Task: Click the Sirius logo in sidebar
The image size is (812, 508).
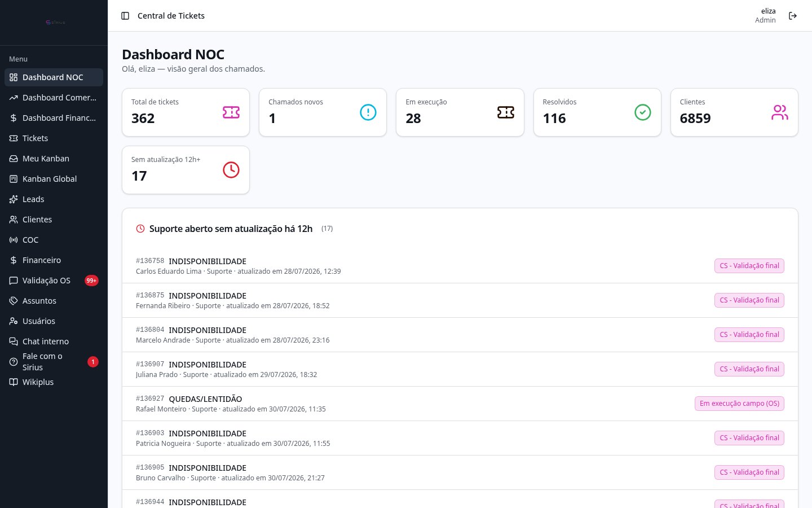Action: (55, 23)
